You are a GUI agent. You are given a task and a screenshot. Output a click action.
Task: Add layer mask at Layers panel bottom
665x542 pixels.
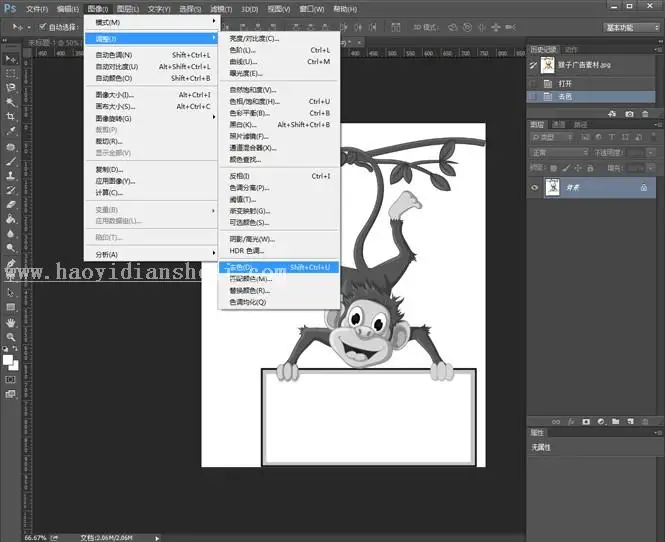pyautogui.click(x=586, y=422)
